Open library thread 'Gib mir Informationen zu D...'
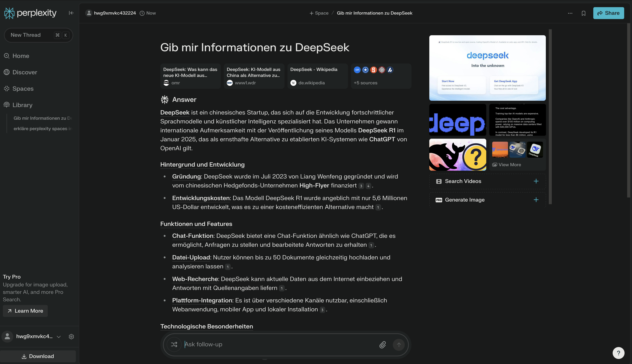 (43, 118)
